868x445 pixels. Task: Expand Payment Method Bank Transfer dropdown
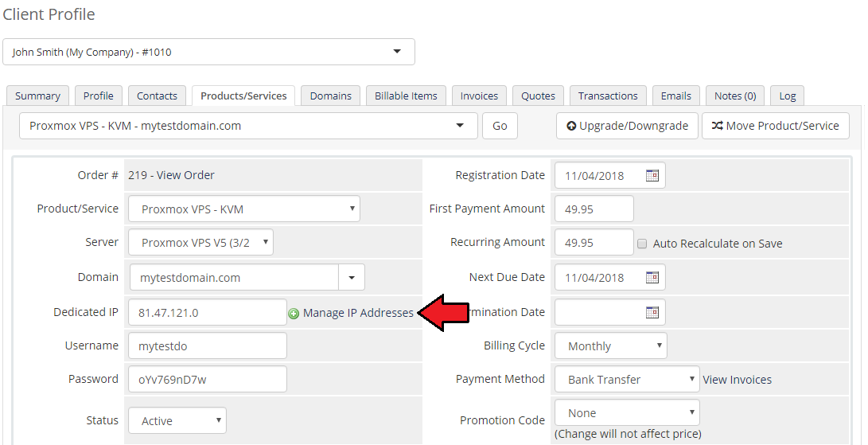pos(627,379)
